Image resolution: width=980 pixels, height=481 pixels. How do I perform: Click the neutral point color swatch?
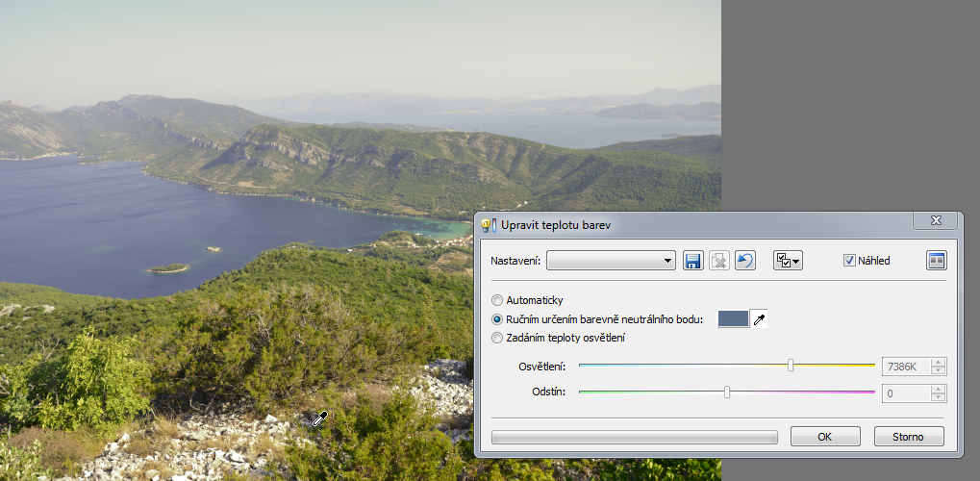(733, 319)
